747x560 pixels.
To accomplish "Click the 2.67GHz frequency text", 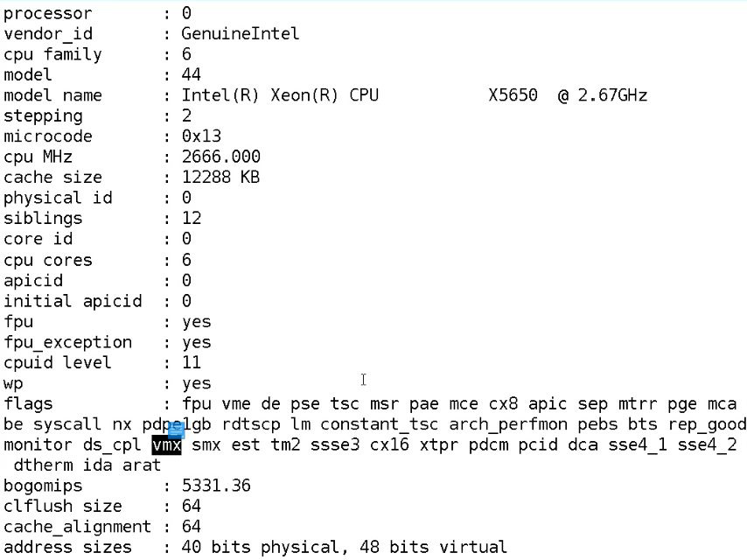I will click(x=612, y=94).
